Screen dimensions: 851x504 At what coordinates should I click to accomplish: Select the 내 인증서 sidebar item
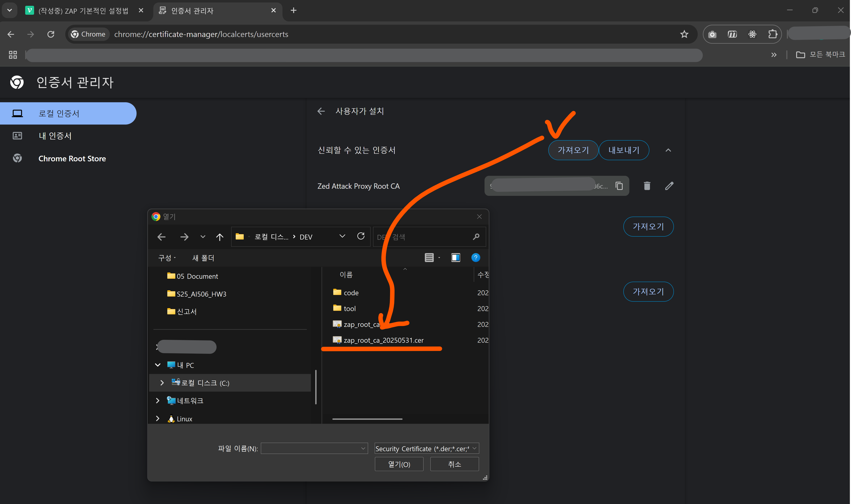point(55,136)
